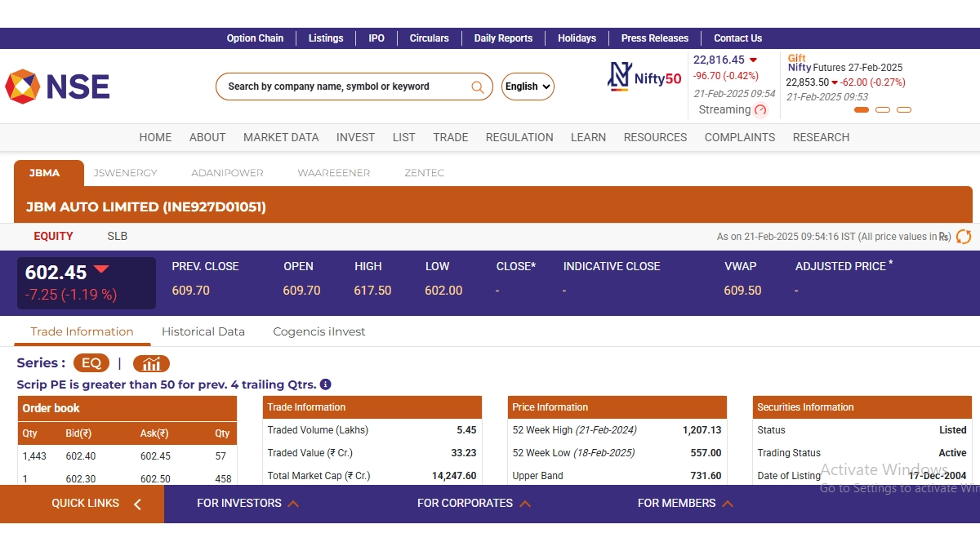Select the EQ series pill
980x551 pixels.
(91, 363)
